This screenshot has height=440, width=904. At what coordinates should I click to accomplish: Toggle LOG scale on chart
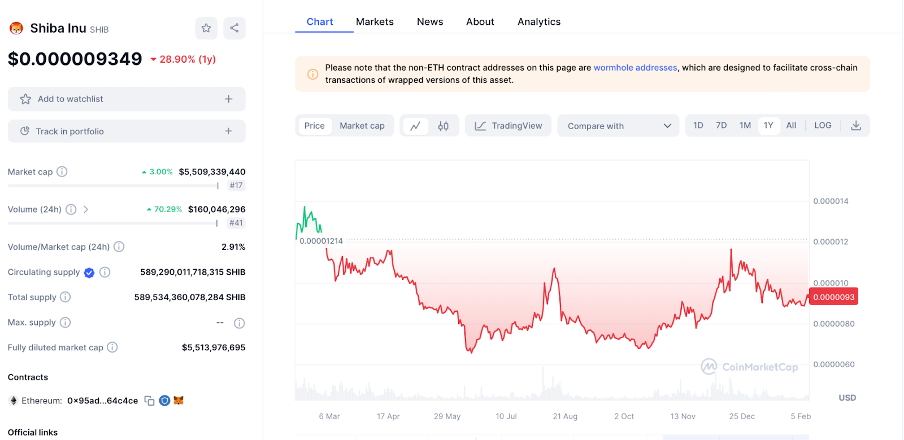(x=823, y=125)
